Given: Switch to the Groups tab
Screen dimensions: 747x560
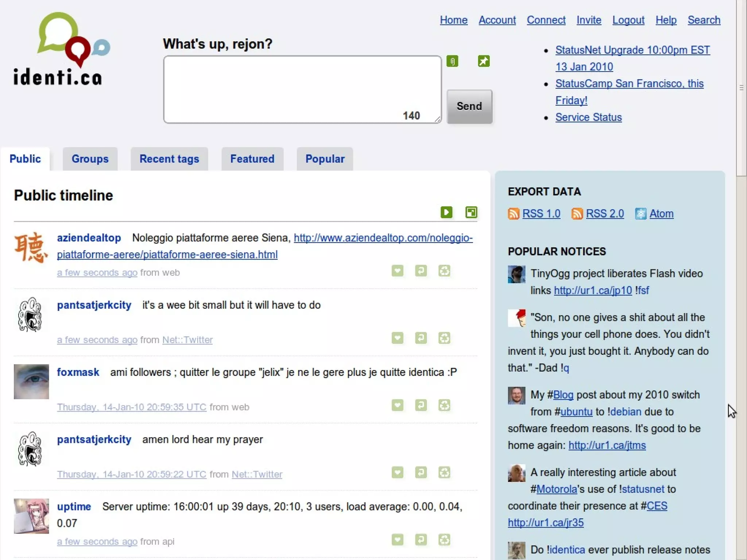Looking at the screenshot, I should pyautogui.click(x=90, y=159).
